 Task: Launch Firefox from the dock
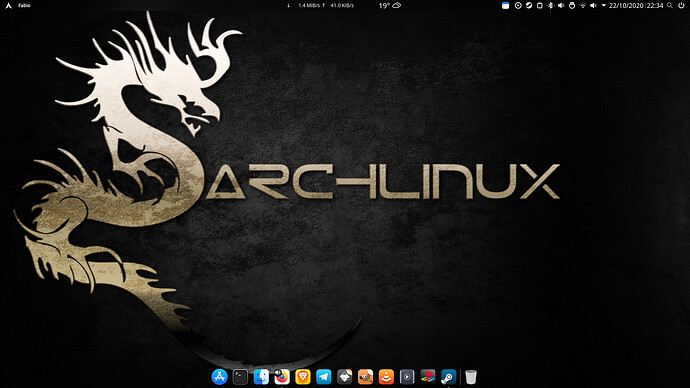282,377
